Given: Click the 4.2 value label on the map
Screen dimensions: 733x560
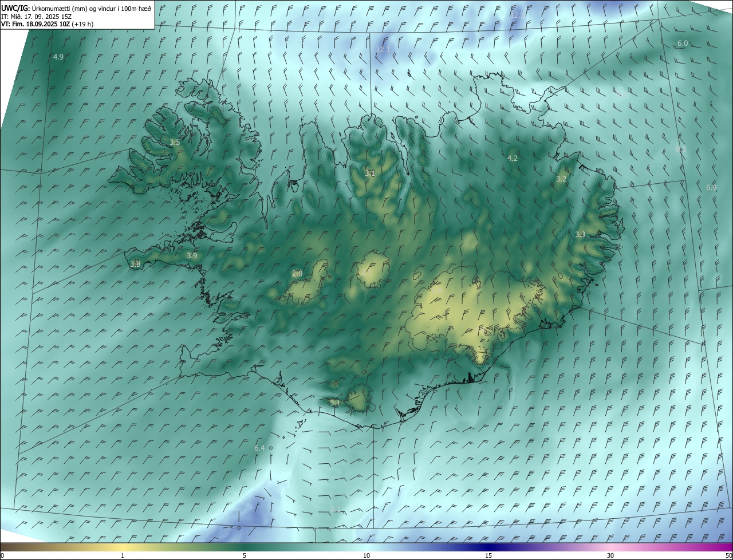Looking at the screenshot, I should click(513, 158).
